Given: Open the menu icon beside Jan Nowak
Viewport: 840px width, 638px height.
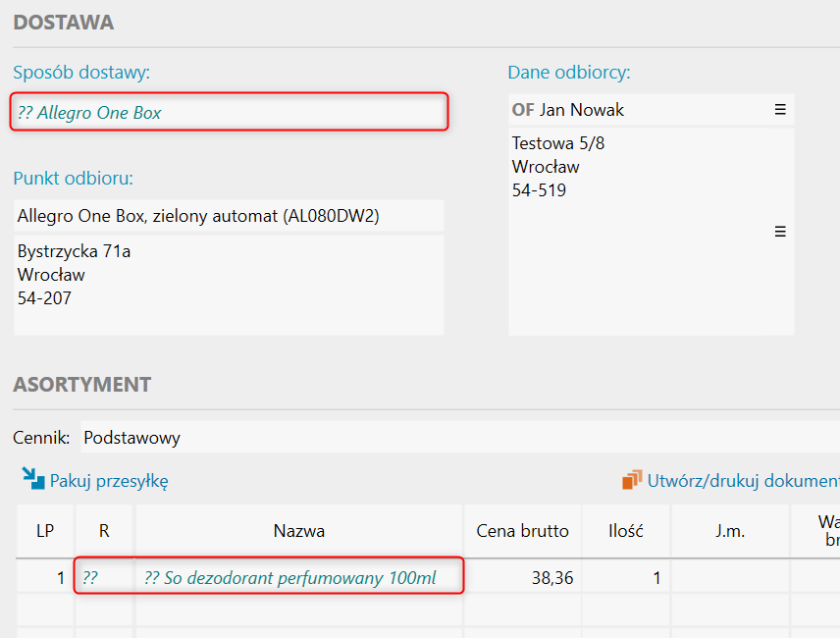Looking at the screenshot, I should pyautogui.click(x=780, y=110).
